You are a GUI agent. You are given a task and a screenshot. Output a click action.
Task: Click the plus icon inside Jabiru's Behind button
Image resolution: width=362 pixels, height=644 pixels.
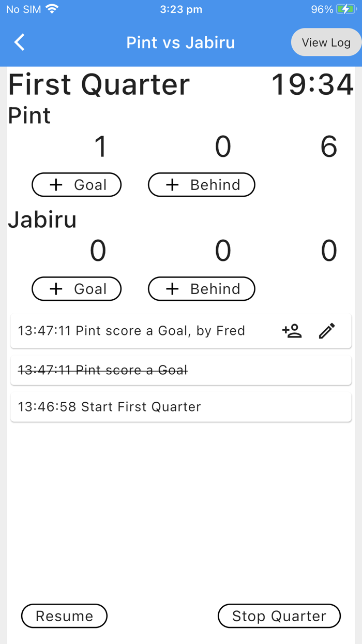[x=172, y=289]
